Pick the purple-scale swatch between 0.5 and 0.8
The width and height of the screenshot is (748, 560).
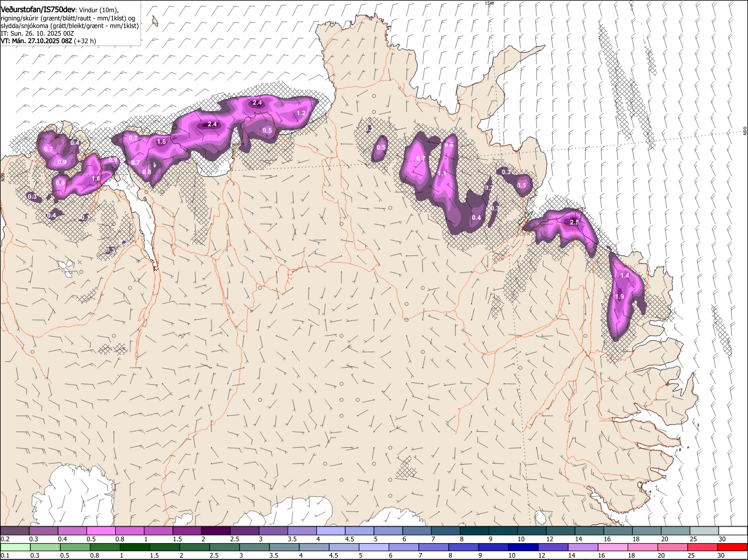click(101, 530)
